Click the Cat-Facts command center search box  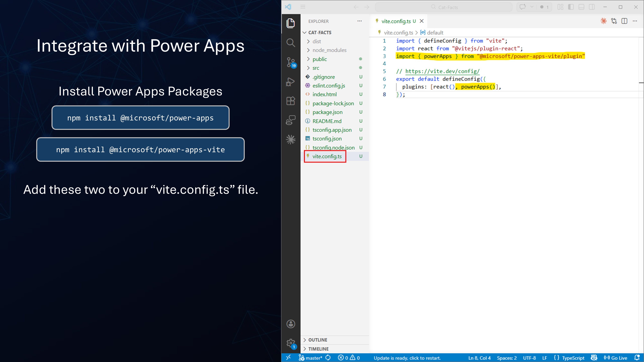(444, 7)
